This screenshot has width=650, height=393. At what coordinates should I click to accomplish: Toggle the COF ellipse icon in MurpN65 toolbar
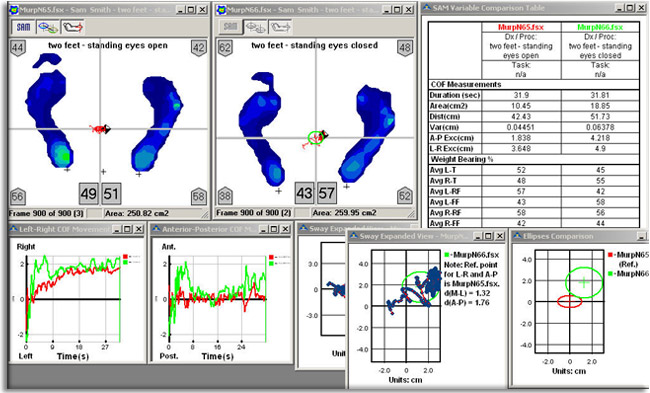tap(48, 27)
